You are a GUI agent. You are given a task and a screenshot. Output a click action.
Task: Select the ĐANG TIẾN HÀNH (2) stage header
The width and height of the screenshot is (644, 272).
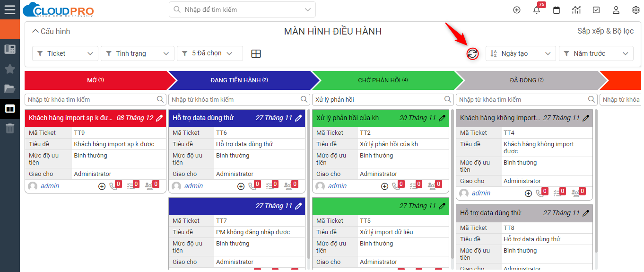point(240,80)
